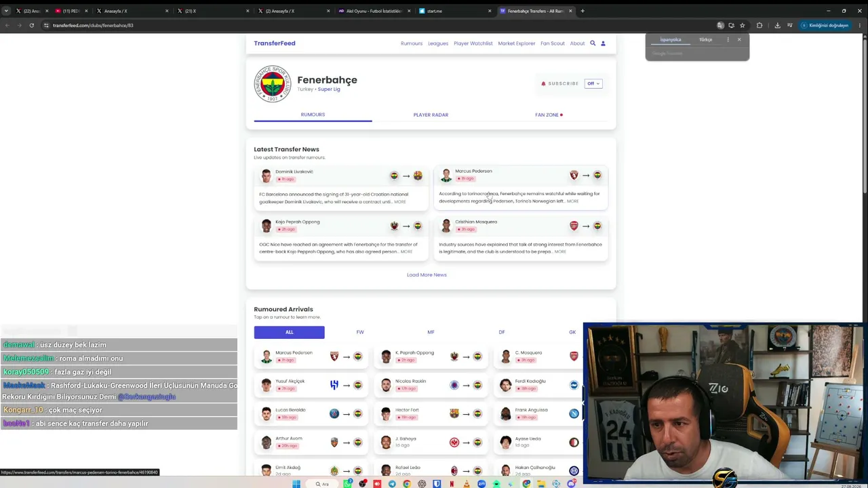
Task: Switch to the RUMOURS tab
Action: pos(313,115)
